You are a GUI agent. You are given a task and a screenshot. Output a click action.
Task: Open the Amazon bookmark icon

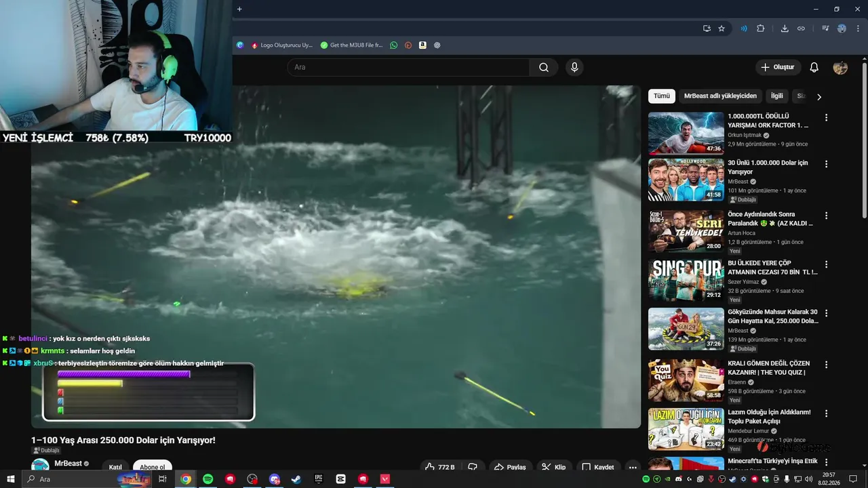coord(422,45)
